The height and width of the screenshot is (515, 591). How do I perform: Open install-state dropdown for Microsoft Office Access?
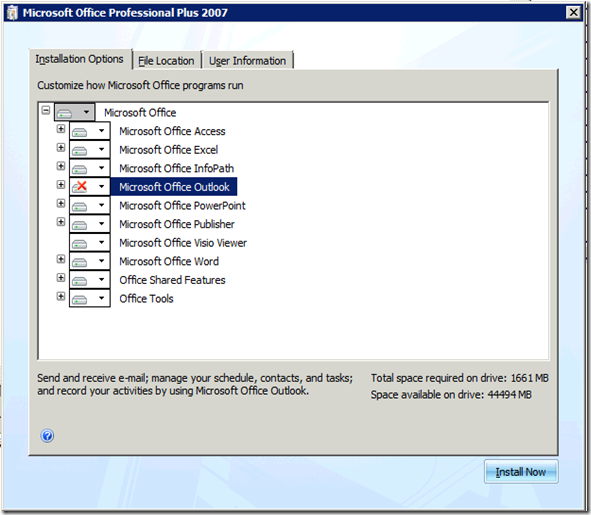(x=90, y=131)
